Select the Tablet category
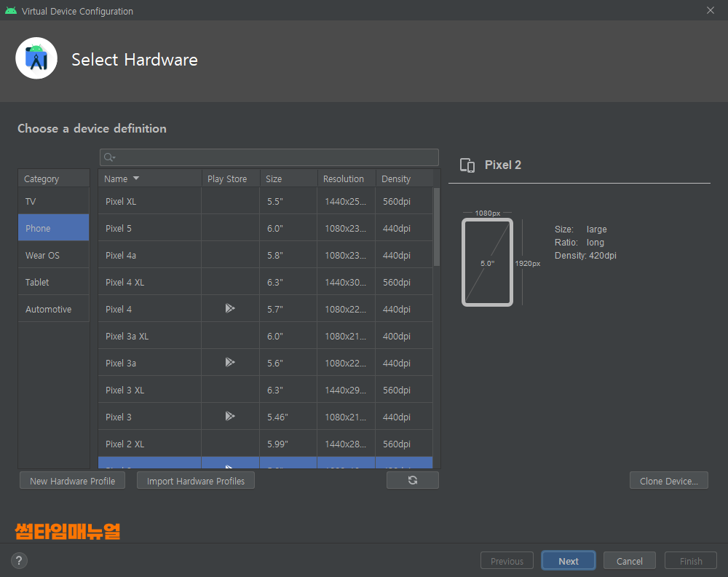Viewport: 728px width, 577px height. [53, 281]
